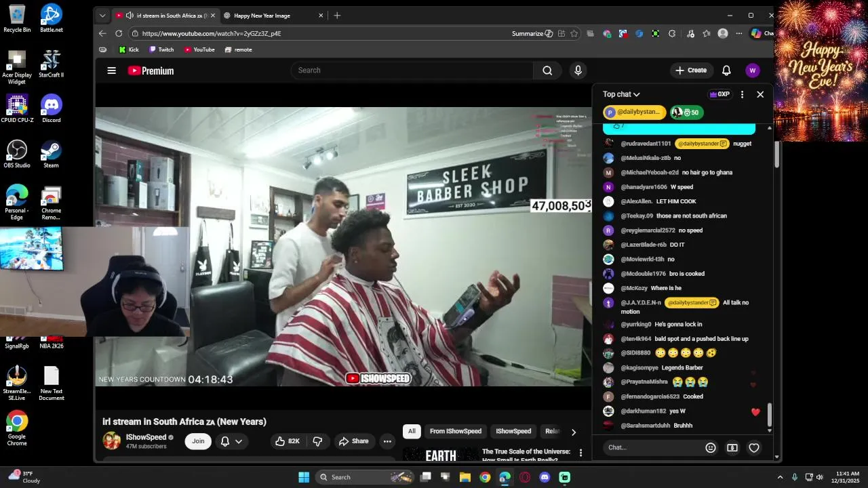
Task: Open the Kick bookmark
Action: [129, 49]
